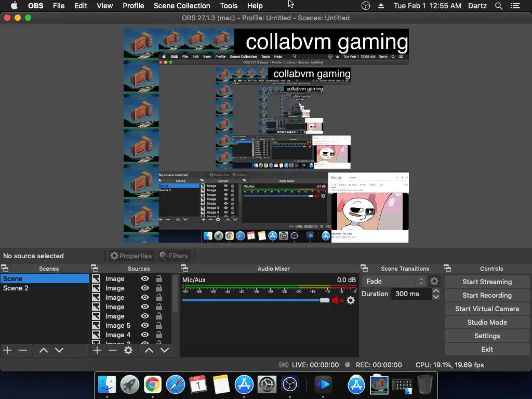Select the Image 5 source row

(x=130, y=325)
